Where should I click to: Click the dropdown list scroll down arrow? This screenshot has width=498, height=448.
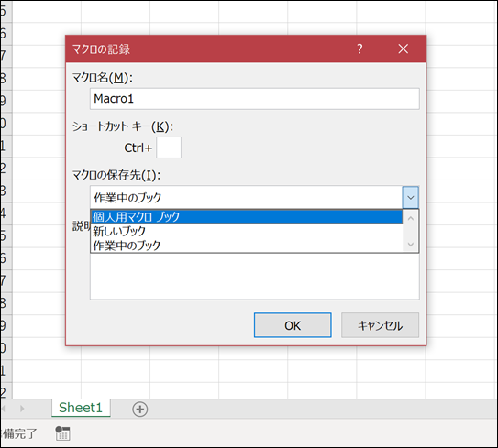pos(411,244)
